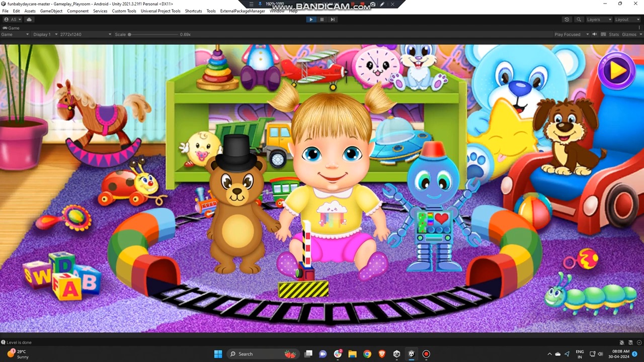The width and height of the screenshot is (644, 362).
Task: Open File Explorer from the taskbar
Action: pos(352,354)
